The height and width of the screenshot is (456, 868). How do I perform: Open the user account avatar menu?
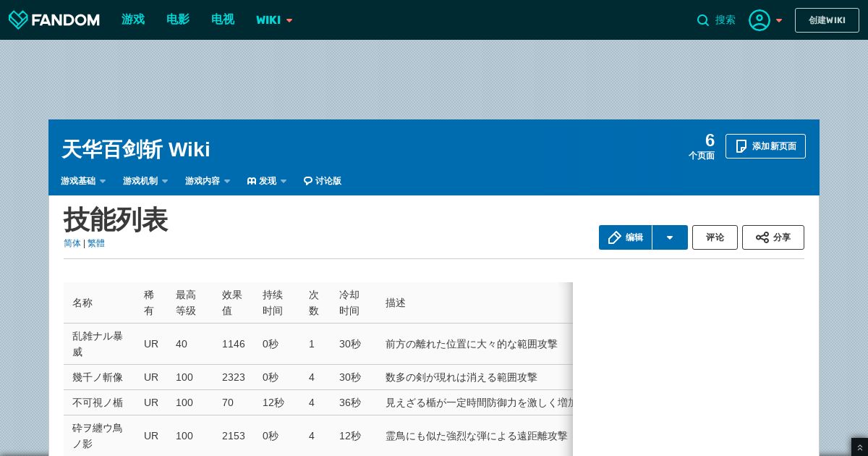tap(759, 20)
